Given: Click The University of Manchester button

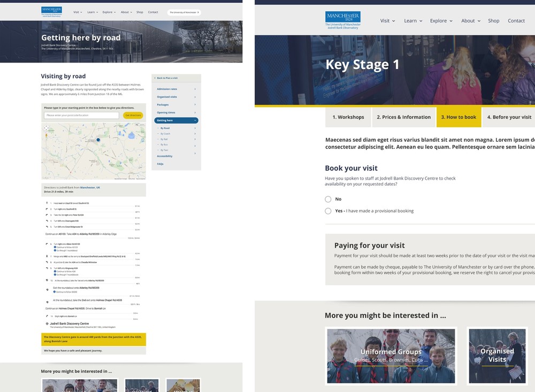Looking at the screenshot, I should click(184, 12).
